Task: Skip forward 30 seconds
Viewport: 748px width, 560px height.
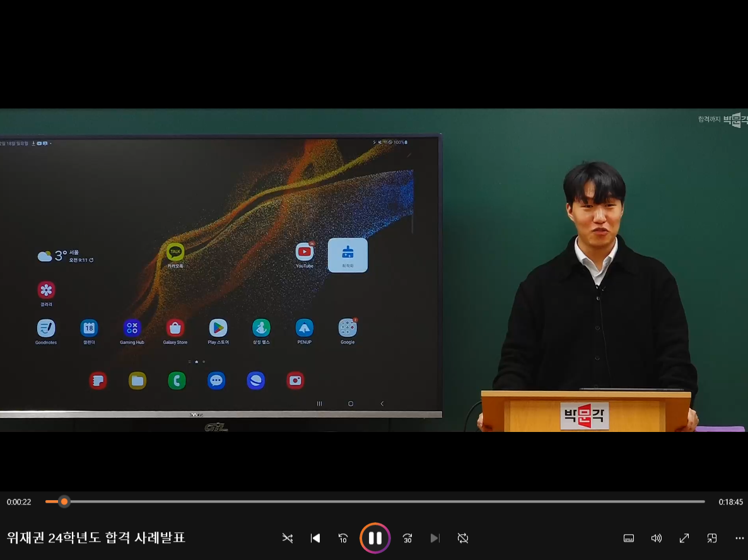Action: pyautogui.click(x=407, y=538)
